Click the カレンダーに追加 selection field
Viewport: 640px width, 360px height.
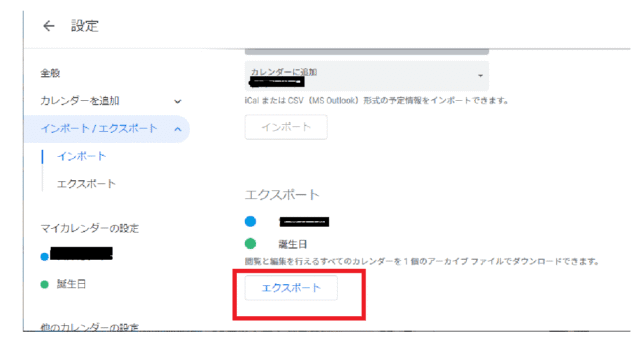pos(367,76)
